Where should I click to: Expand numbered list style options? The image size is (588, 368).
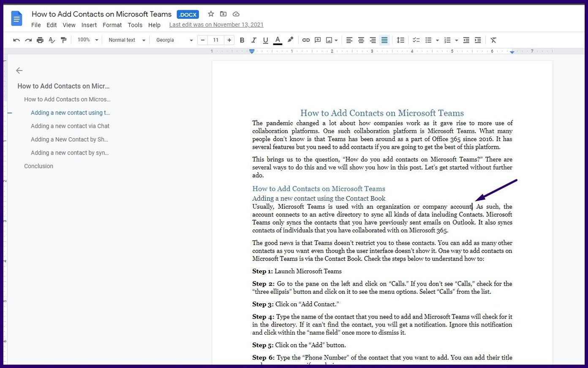pyautogui.click(x=457, y=41)
